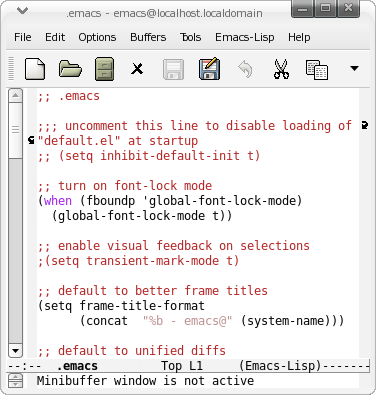Viewport: 376px width, 395px height.
Task: Click the New file toolbar icon
Action: pyautogui.click(x=35, y=69)
